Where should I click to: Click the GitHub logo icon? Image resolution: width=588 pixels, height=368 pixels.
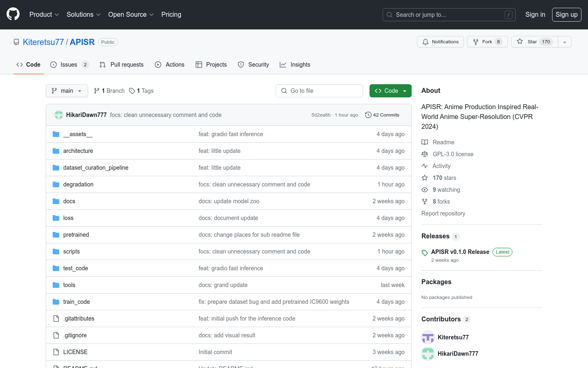13,14
